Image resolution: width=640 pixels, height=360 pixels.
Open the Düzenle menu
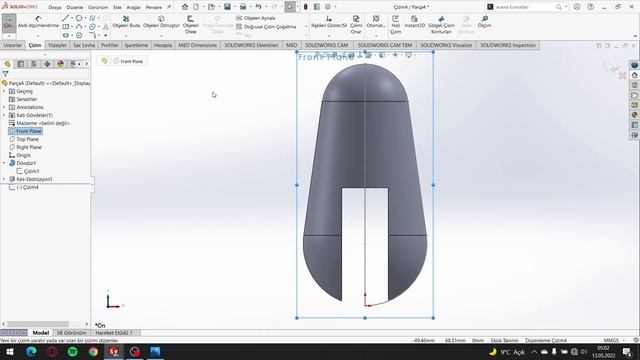tap(75, 7)
